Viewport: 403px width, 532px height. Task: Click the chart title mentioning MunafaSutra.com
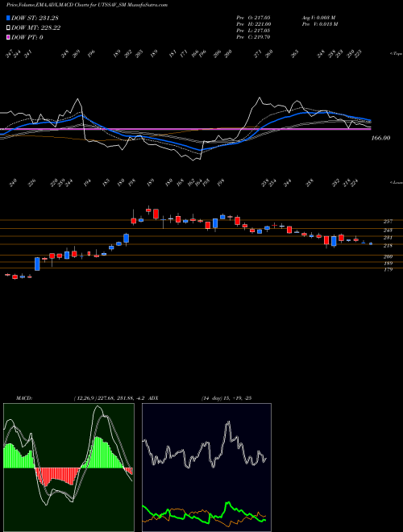(x=87, y=5)
